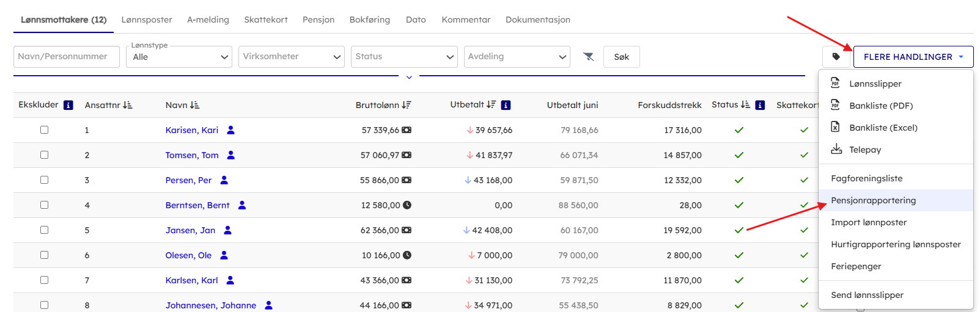Expand the Virksomheter dropdown
980x312 pixels.
point(292,57)
